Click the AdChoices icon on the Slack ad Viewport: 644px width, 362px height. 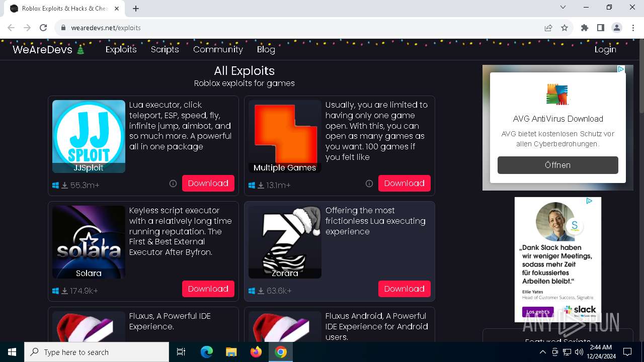coord(589,201)
